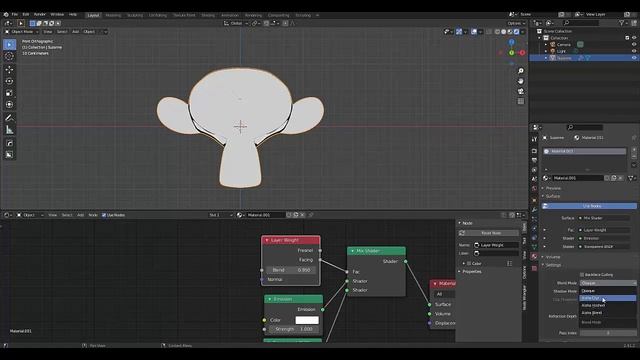The height and width of the screenshot is (360, 640).
Task: Collapse the Volume panel
Action: pos(553,257)
